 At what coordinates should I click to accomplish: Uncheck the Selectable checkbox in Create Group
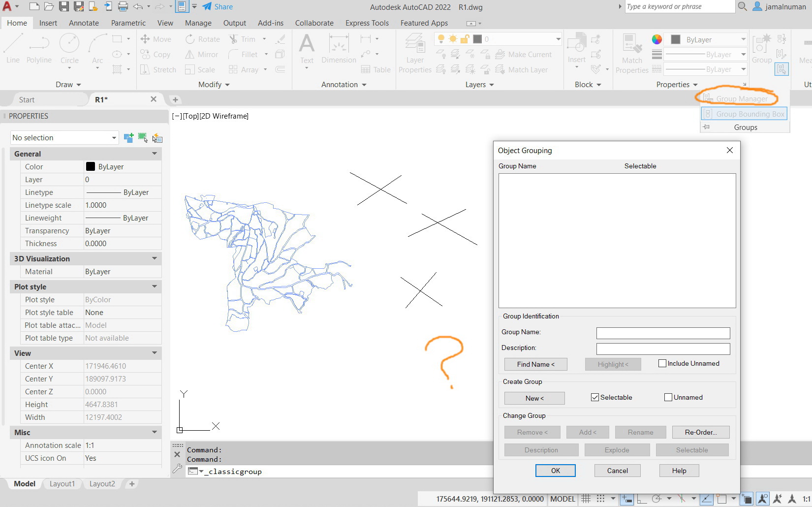tap(595, 397)
